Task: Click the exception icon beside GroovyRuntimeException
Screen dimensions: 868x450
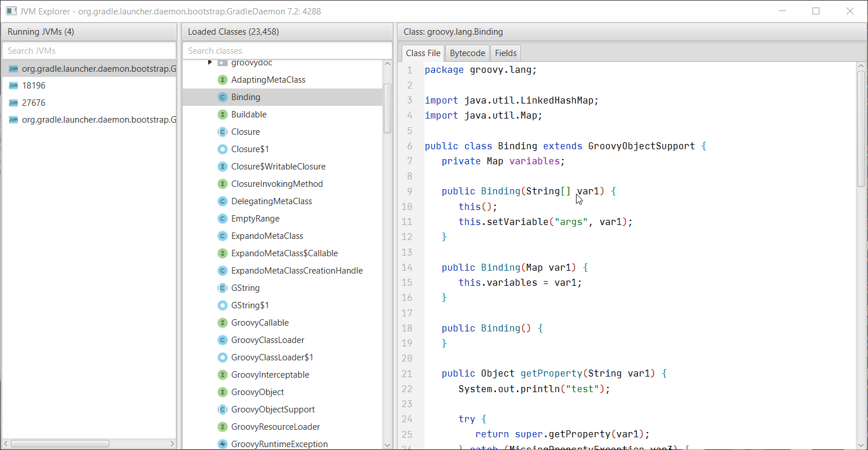Action: click(222, 444)
